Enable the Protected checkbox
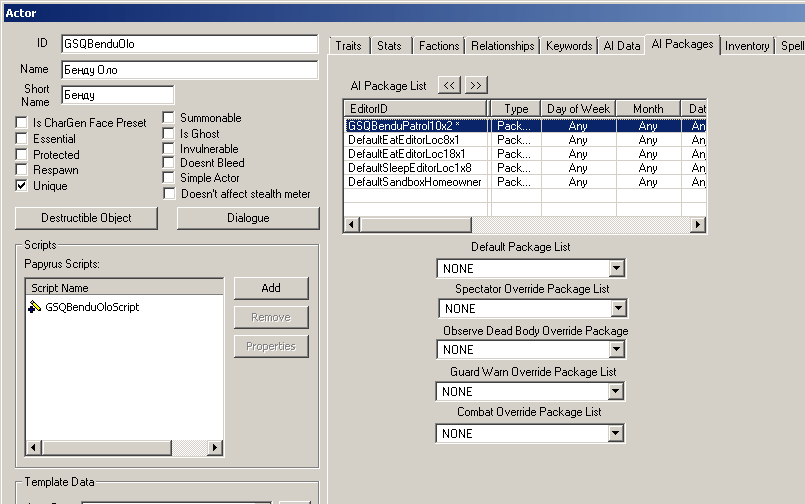The image size is (805, 504). tap(22, 154)
